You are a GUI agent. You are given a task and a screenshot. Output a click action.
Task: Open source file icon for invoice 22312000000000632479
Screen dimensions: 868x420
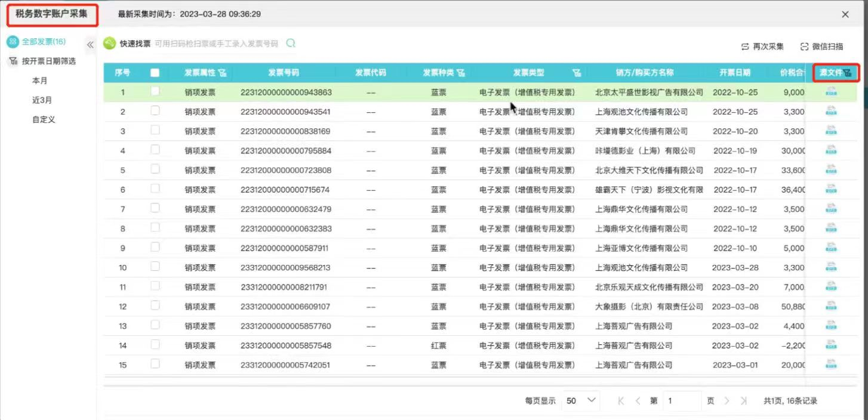tap(831, 209)
